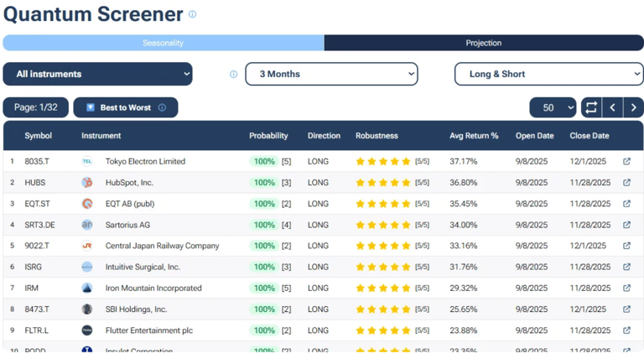Click the Open Date column header

(x=535, y=136)
